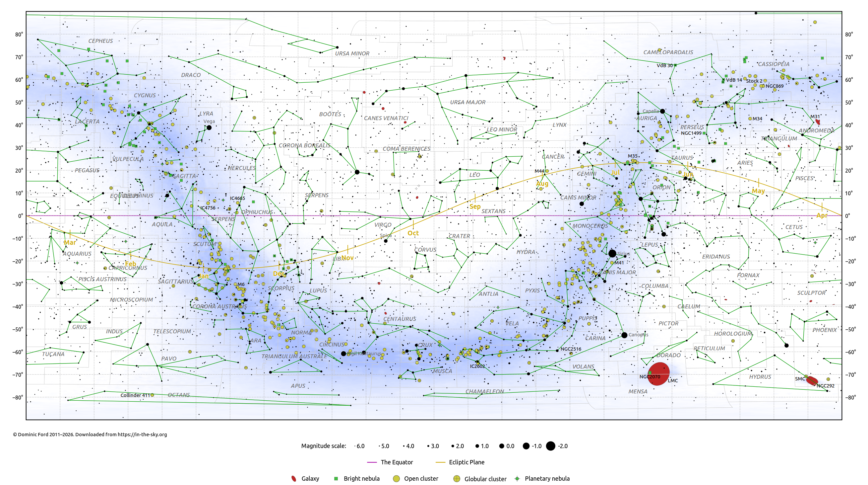This screenshot has width=868, height=485.
Task: Click the M31 galaxy label
Action: pos(815,117)
